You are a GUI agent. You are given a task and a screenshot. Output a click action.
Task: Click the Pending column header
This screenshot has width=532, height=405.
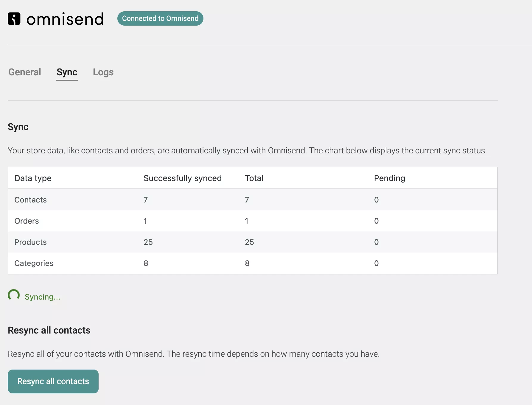coord(390,178)
